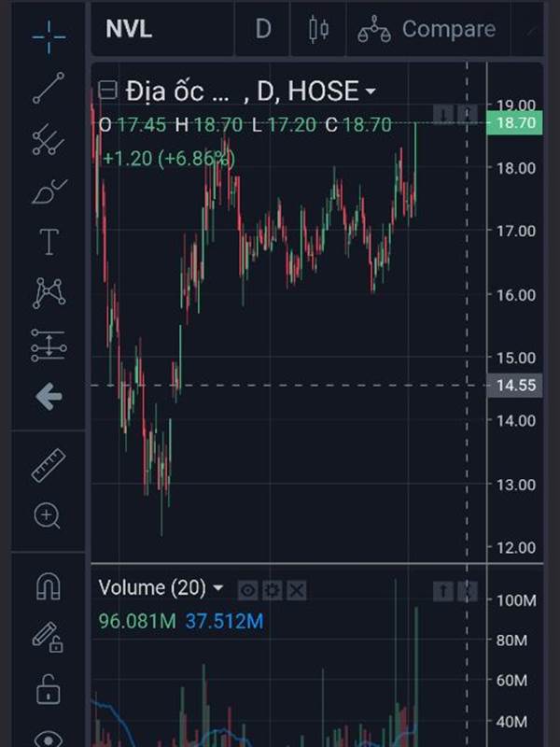This screenshot has height=747, width=560.
Task: Select the ruler measure tool
Action: coord(49,465)
